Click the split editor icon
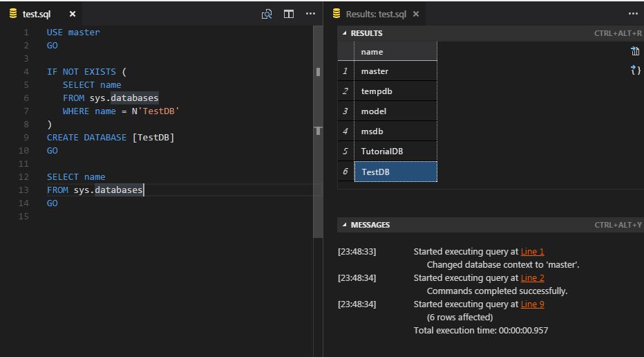644x357 pixels. [x=289, y=14]
